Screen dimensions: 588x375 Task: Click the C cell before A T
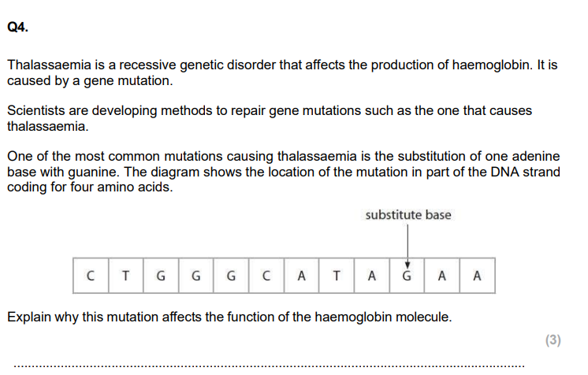[266, 276]
